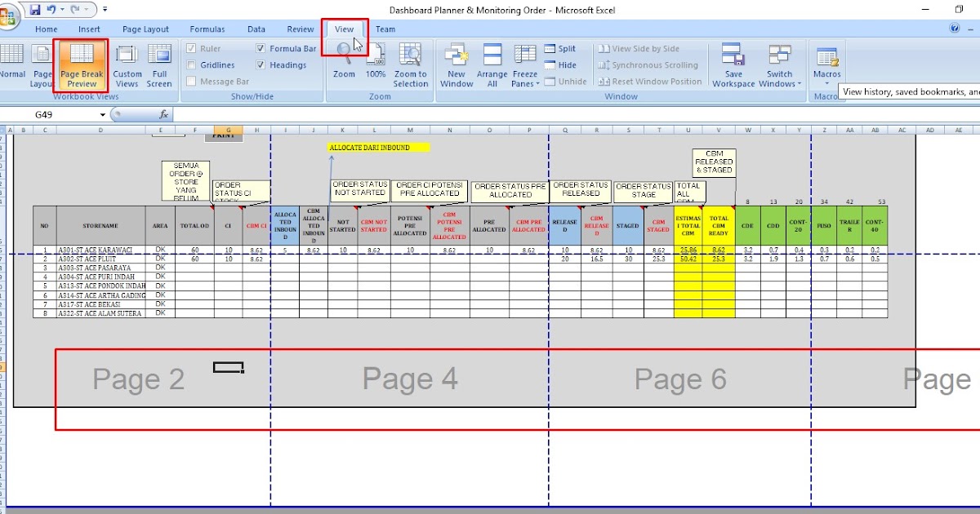Viewport: 980px width, 514px height.
Task: Undo last action in Quick Access toolbar
Action: tap(51, 10)
